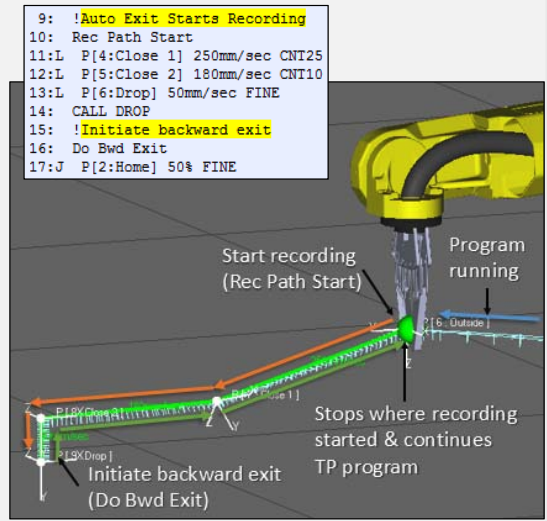The image size is (547, 521).
Task: Select line 11 'P[4:Close 1]' motion instruction
Action: (176, 56)
